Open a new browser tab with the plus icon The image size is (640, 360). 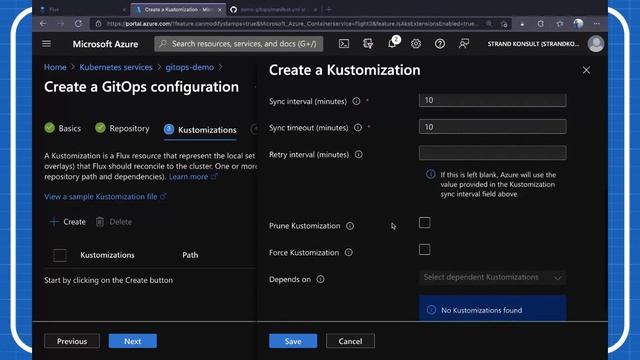(x=329, y=9)
